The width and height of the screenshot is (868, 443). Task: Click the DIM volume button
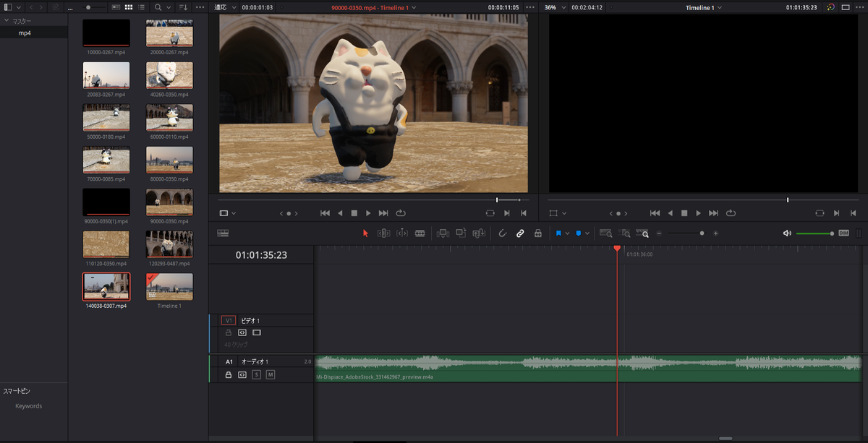pos(843,233)
